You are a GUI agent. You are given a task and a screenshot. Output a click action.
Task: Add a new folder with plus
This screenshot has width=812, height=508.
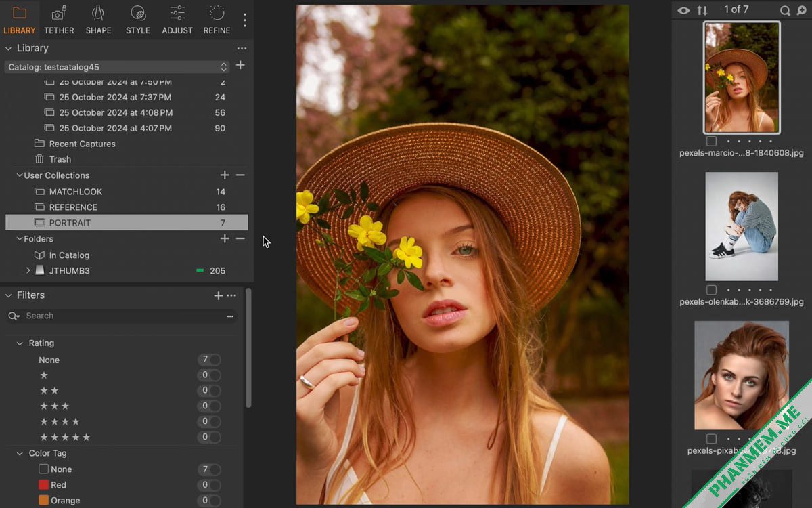coord(225,239)
